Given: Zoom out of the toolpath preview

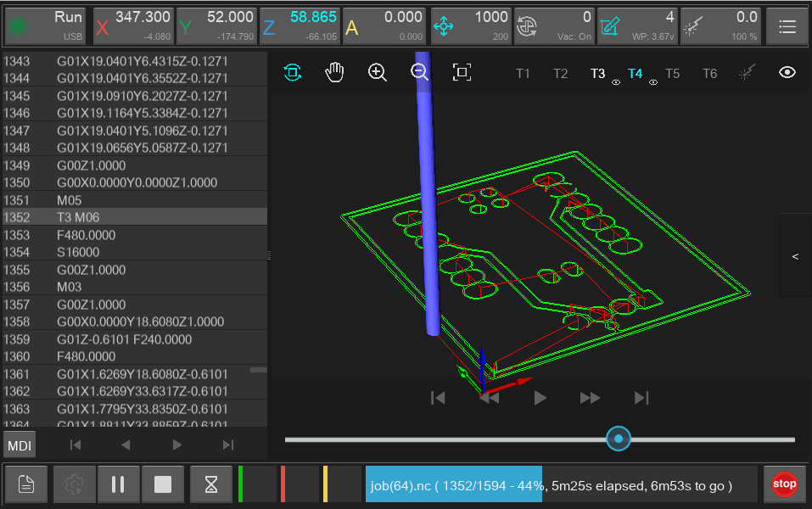Looking at the screenshot, I should coord(420,72).
